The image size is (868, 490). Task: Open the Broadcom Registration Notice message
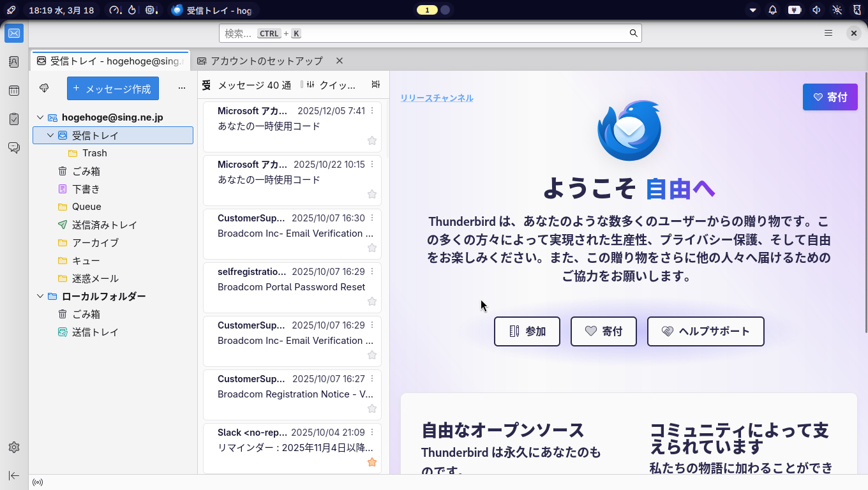(x=292, y=395)
